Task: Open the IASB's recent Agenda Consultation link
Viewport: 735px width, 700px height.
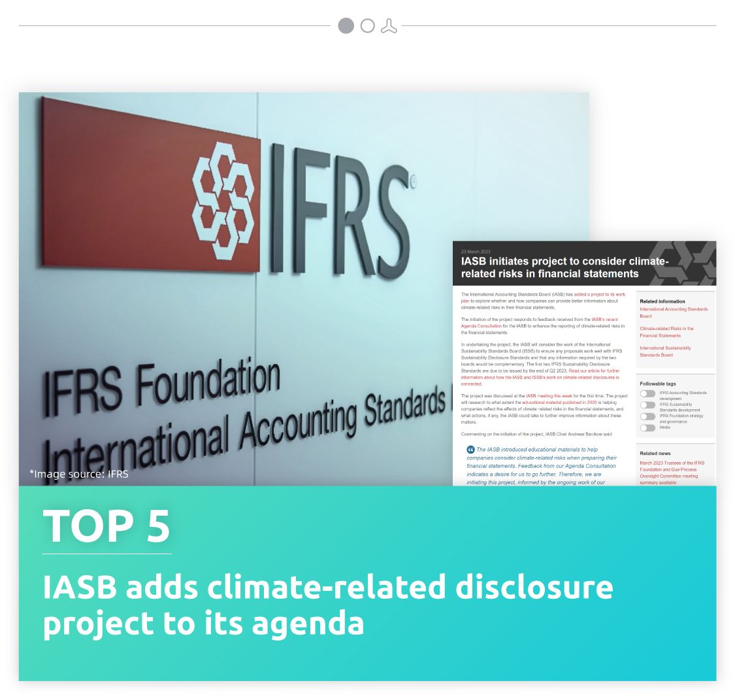Action: click(x=604, y=320)
